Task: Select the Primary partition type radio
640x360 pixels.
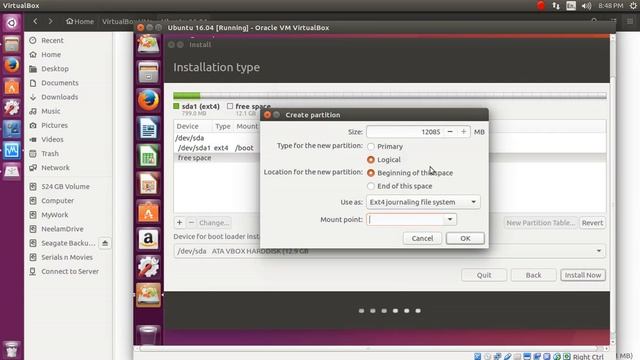Action: click(371, 146)
